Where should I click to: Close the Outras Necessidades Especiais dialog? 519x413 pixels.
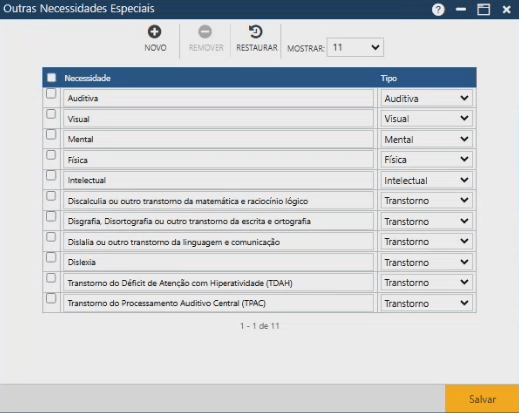tap(506, 10)
